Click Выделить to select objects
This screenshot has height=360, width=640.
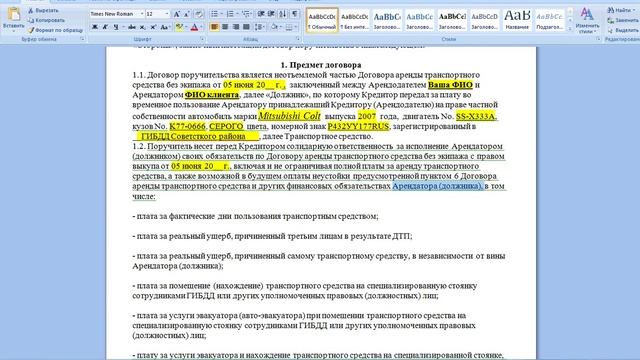(623, 30)
